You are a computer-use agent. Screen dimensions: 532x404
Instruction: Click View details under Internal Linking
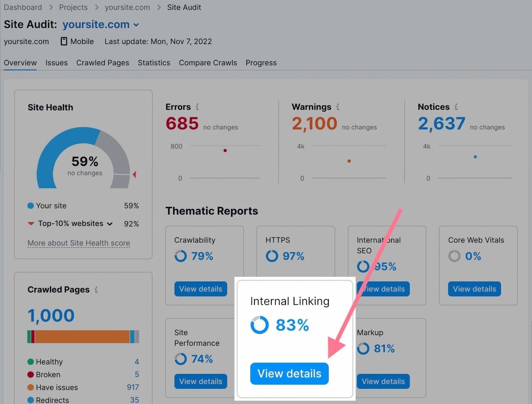pos(289,373)
